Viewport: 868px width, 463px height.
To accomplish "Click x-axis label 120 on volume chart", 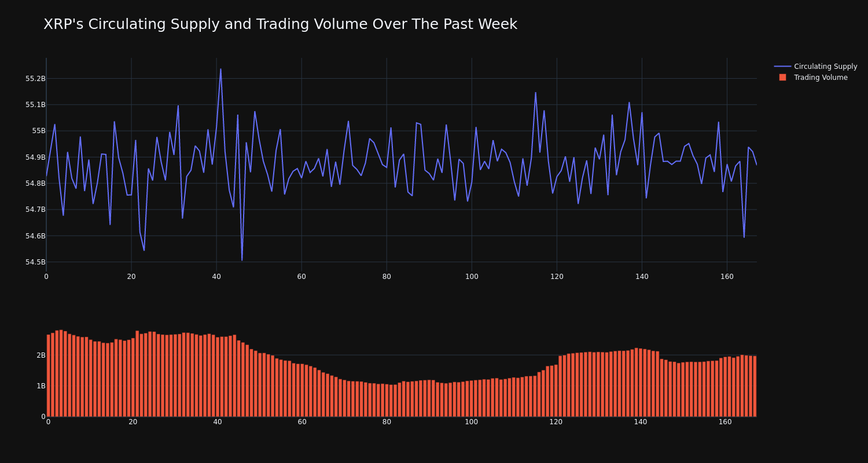I will [x=556, y=422].
